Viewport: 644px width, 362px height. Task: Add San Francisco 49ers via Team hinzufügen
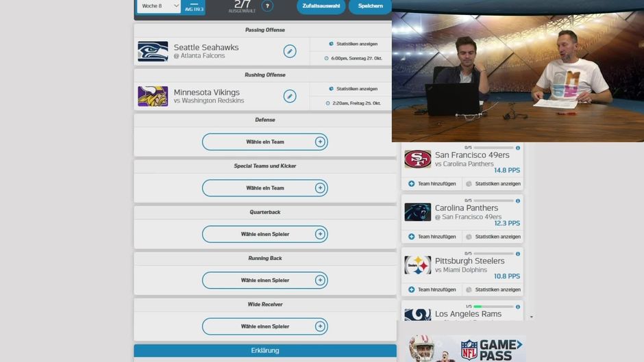point(432,183)
